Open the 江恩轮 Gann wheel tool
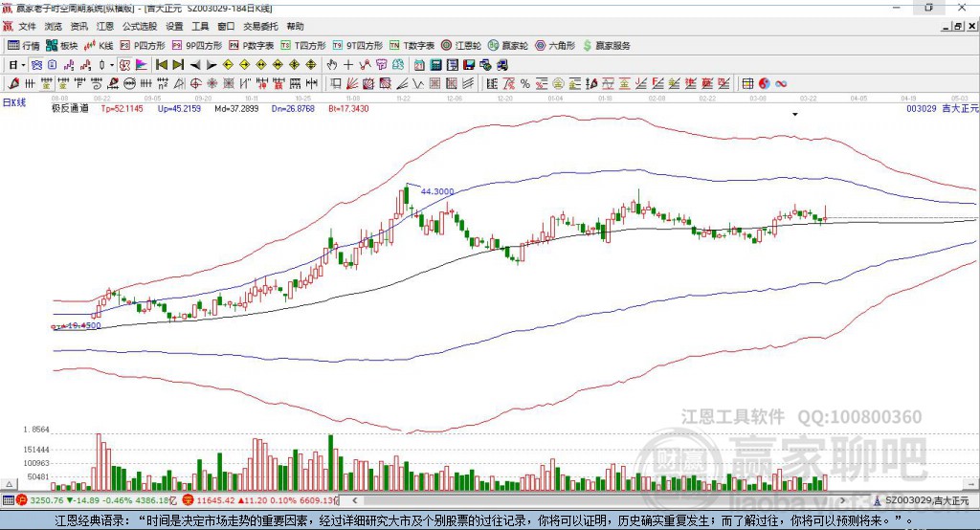Viewport: 980px width, 530px height. pos(461,46)
